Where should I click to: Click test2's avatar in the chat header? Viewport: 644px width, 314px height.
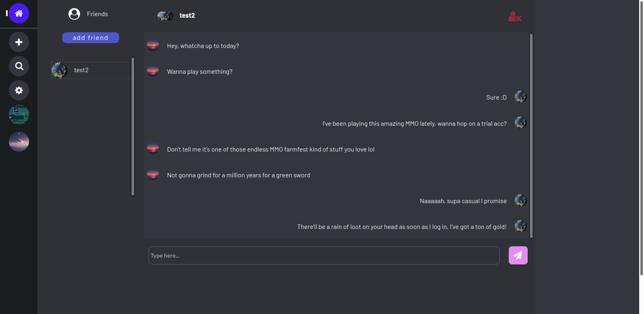165,16
